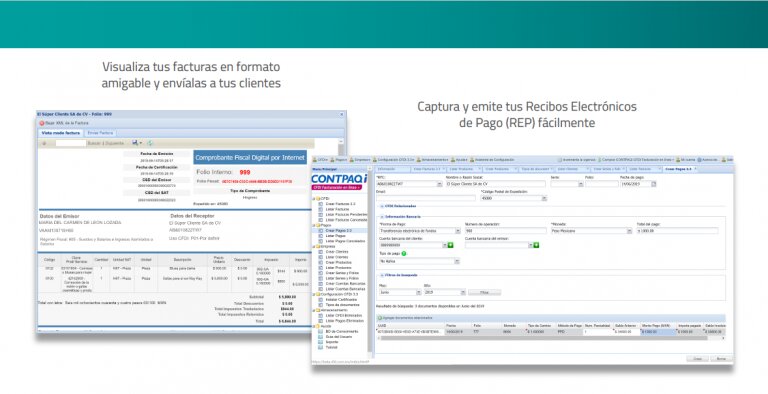Open Listar Facturas in the tree
The width and height of the screenshot is (768, 394).
pyautogui.click(x=337, y=209)
